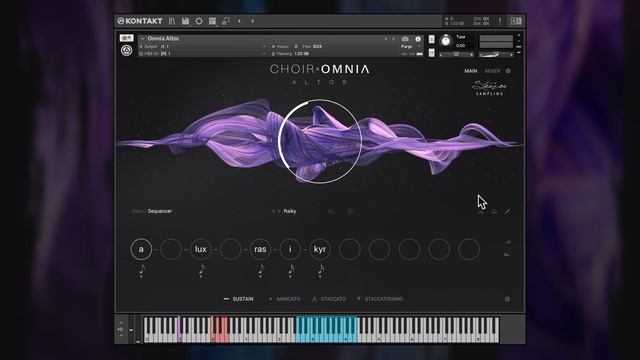
Task: Open the library browser icon
Action: click(x=172, y=21)
